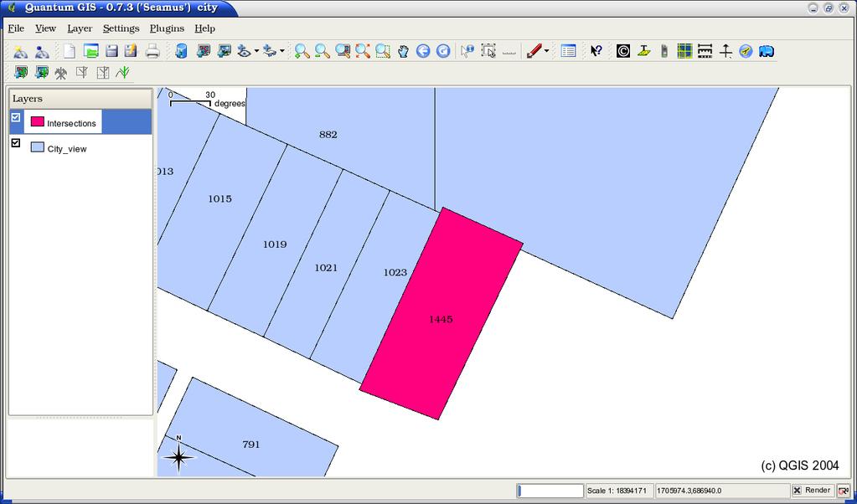Click the Add Raster Layer icon
Viewport: 857px width, 504px height.
tap(224, 51)
